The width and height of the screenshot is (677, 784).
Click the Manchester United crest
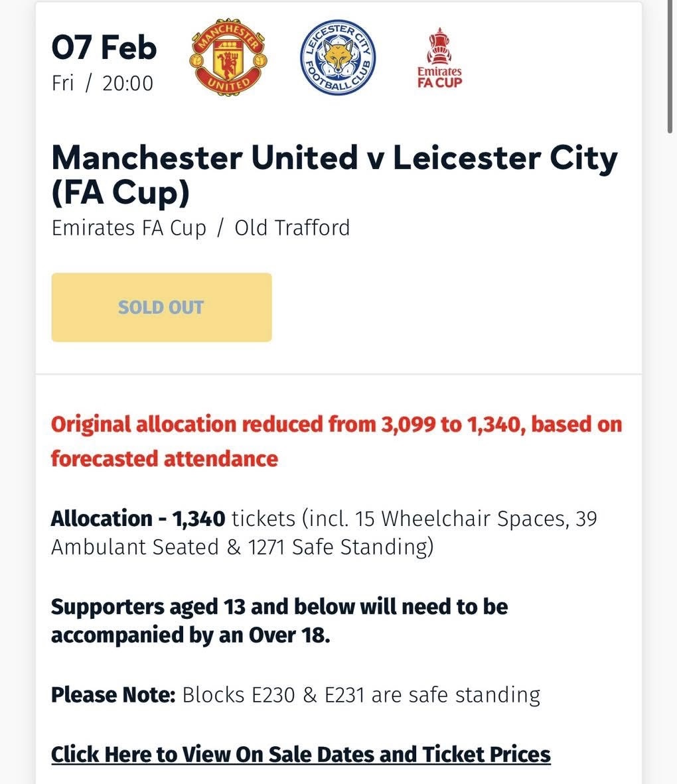point(228,57)
